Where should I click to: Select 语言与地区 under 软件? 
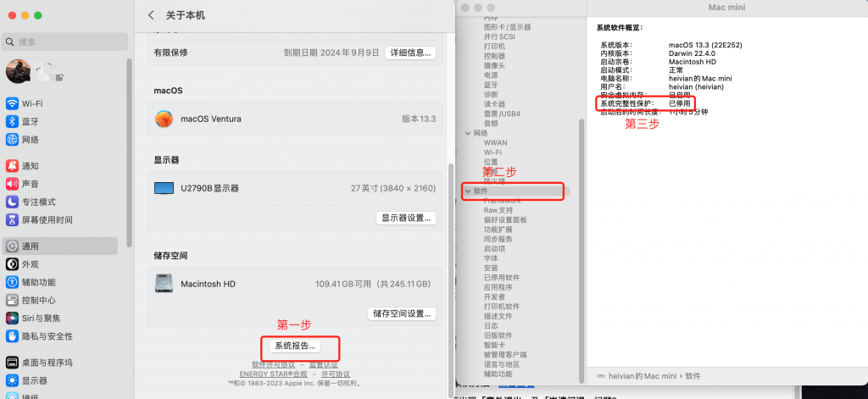coord(502,364)
